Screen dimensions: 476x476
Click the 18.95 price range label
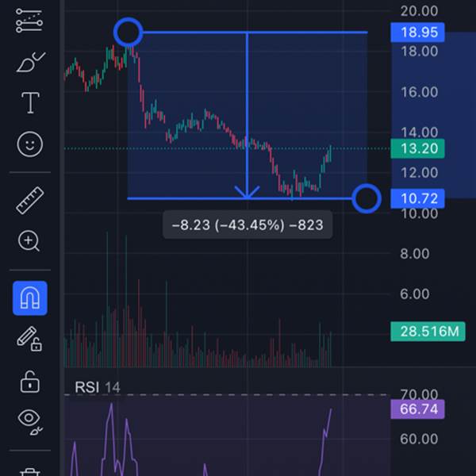(x=417, y=33)
